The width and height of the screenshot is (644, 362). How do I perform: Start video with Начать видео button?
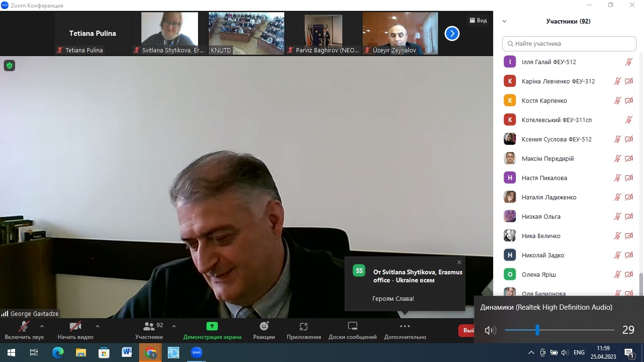point(75,326)
